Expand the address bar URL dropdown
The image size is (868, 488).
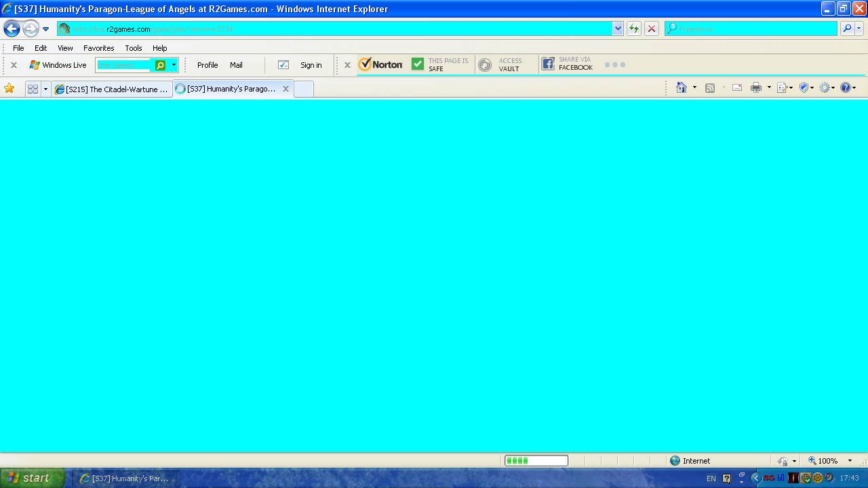point(617,28)
